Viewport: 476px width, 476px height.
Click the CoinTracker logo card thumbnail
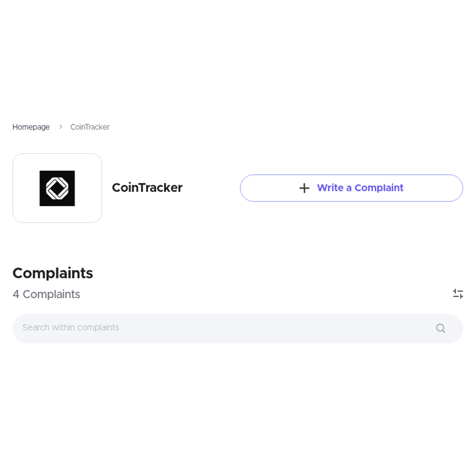[x=57, y=187]
